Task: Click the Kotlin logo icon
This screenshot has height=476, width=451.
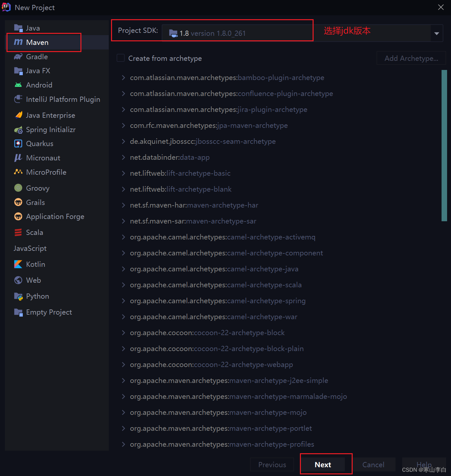Action: [x=18, y=264]
